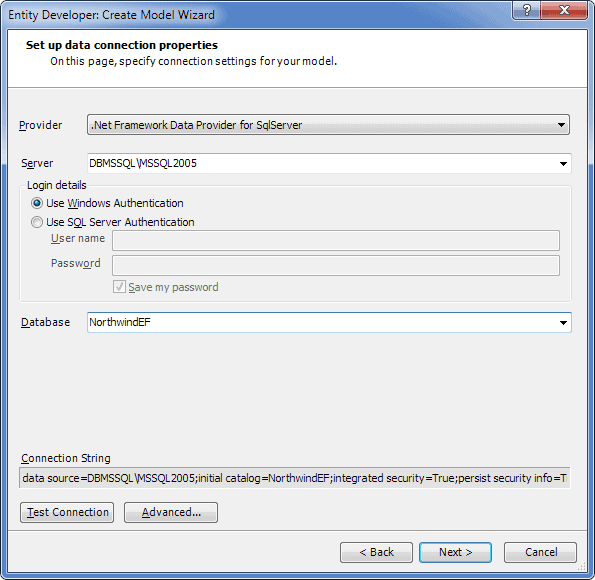595x580 pixels.
Task: Click the resize grip at dialog corner
Action: click(x=582, y=567)
